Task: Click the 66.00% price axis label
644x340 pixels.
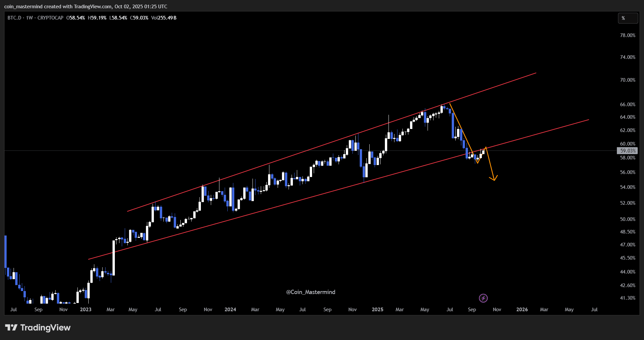Action: (x=628, y=105)
